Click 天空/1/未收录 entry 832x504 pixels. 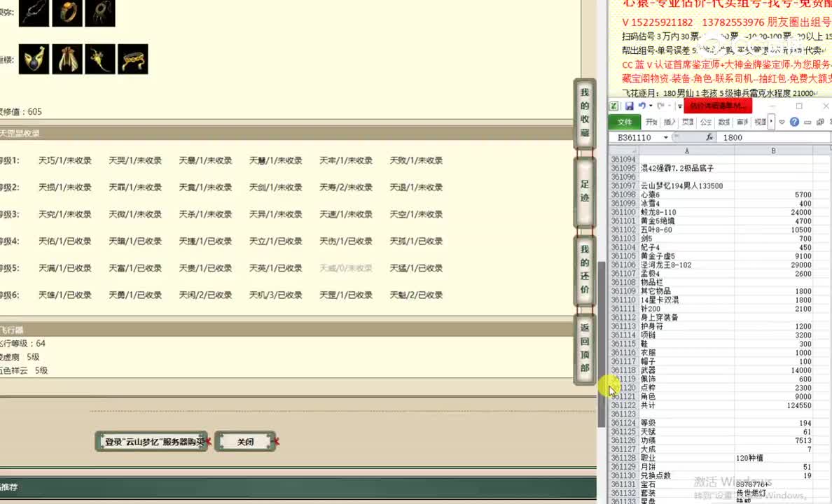(x=416, y=214)
